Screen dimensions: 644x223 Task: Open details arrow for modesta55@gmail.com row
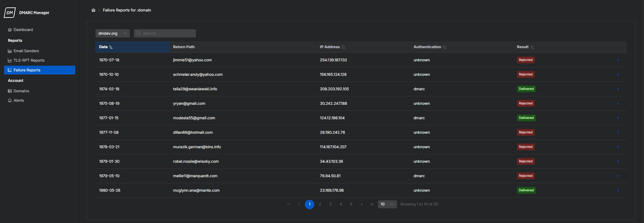point(618,118)
